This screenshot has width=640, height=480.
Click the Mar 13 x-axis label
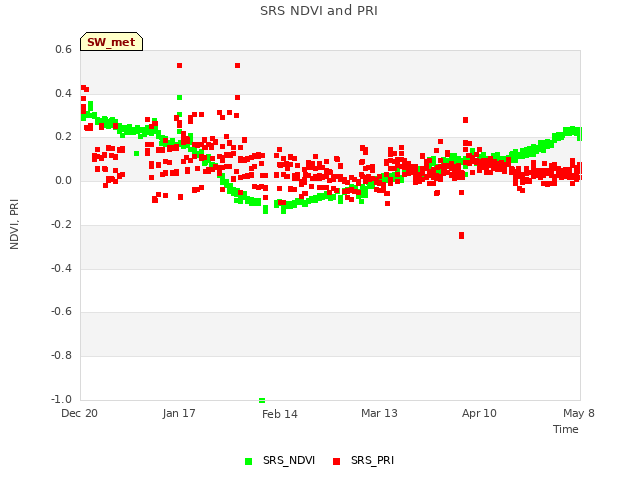(379, 413)
